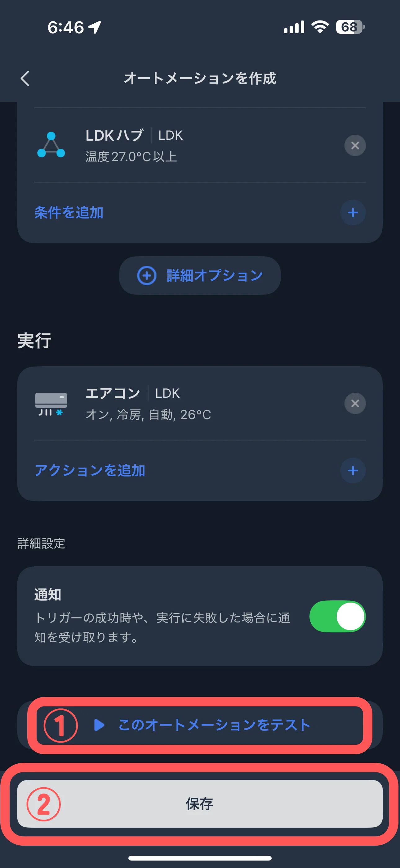Tap the LDKハブ hub icon

pos(51,145)
